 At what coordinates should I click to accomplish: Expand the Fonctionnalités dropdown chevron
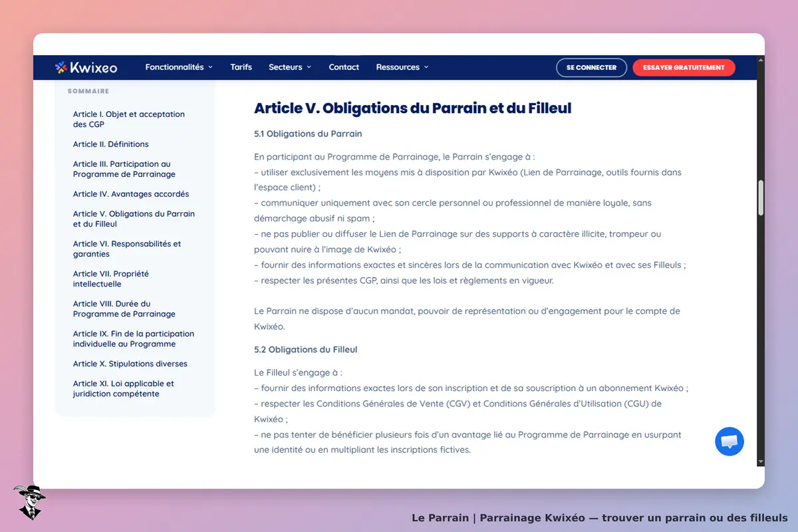tap(210, 67)
